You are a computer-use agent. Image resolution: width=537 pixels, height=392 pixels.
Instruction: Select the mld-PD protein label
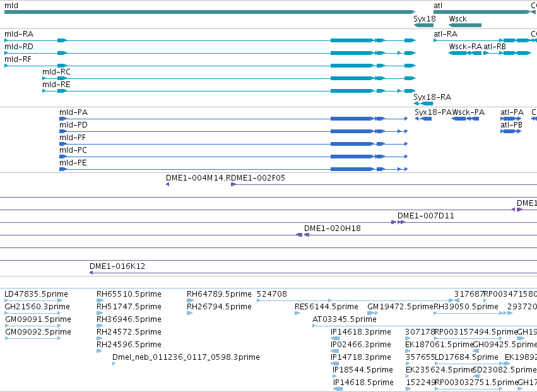(x=73, y=125)
